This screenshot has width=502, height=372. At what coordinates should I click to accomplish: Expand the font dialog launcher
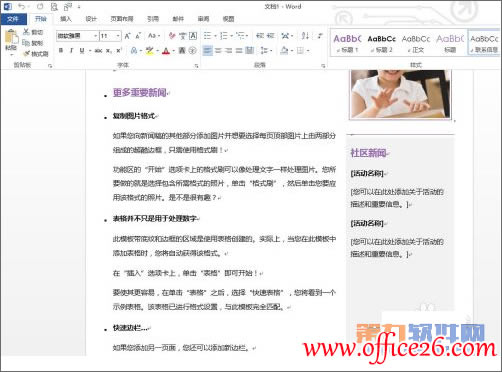point(196,66)
